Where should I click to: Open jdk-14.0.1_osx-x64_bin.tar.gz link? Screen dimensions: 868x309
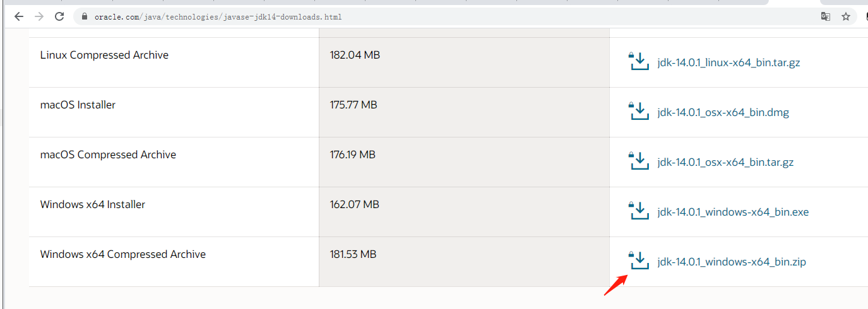[x=725, y=162]
